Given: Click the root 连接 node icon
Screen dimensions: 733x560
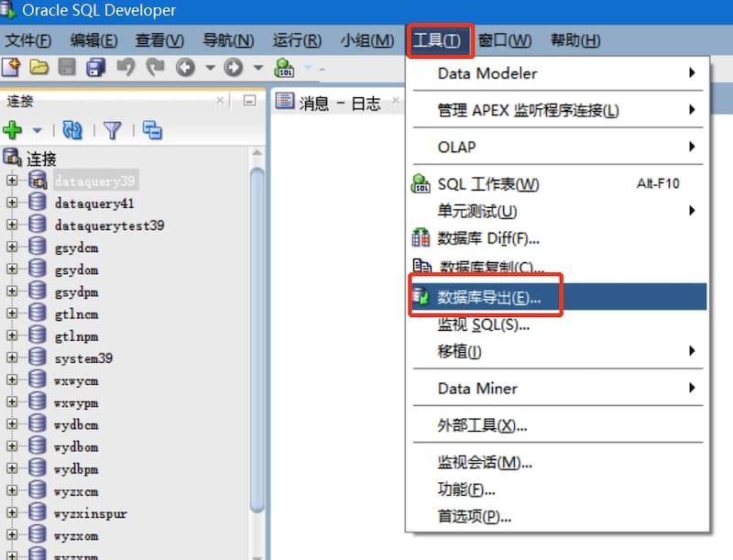Looking at the screenshot, I should pos(12,158).
